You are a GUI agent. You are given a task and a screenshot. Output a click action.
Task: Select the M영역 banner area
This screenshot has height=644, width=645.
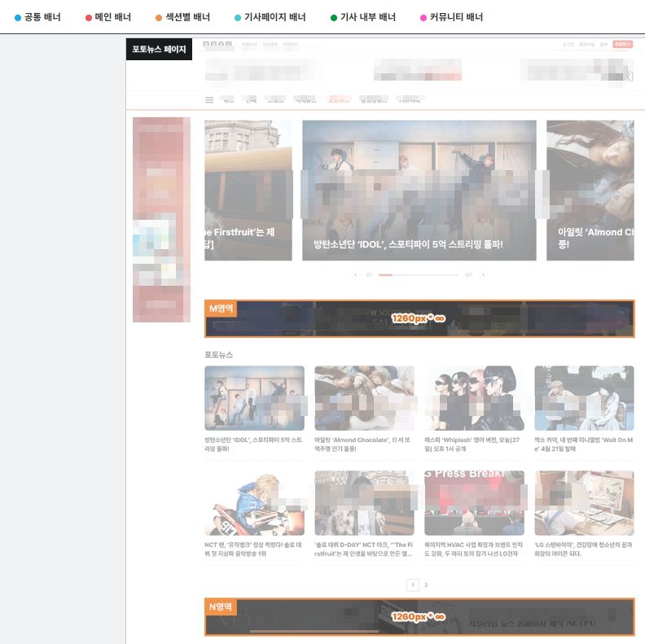click(419, 318)
